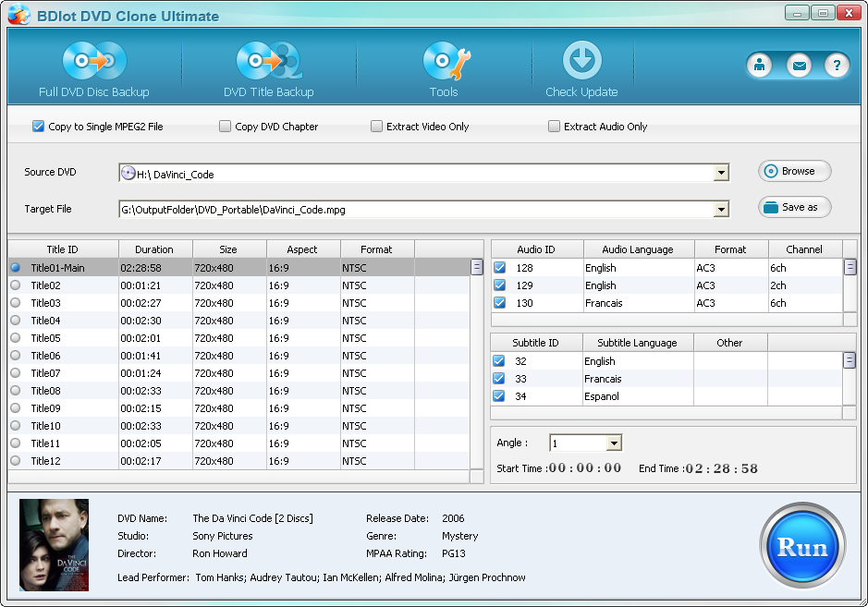Viewport: 868px width, 607px height.
Task: Start the backup with Run button
Action: click(802, 547)
